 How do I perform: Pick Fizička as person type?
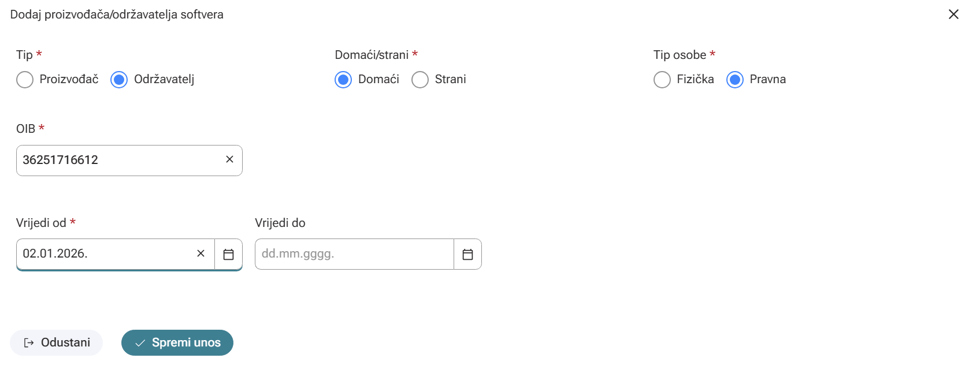[x=662, y=80]
